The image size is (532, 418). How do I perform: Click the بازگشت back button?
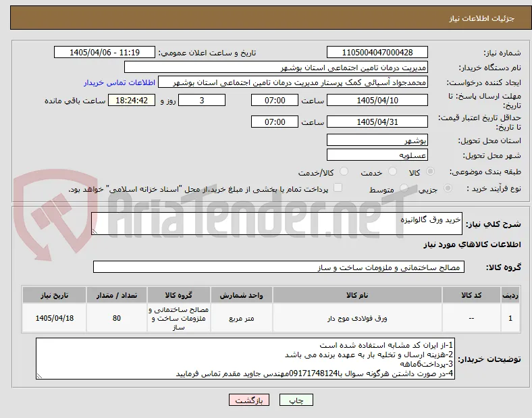[249, 400]
